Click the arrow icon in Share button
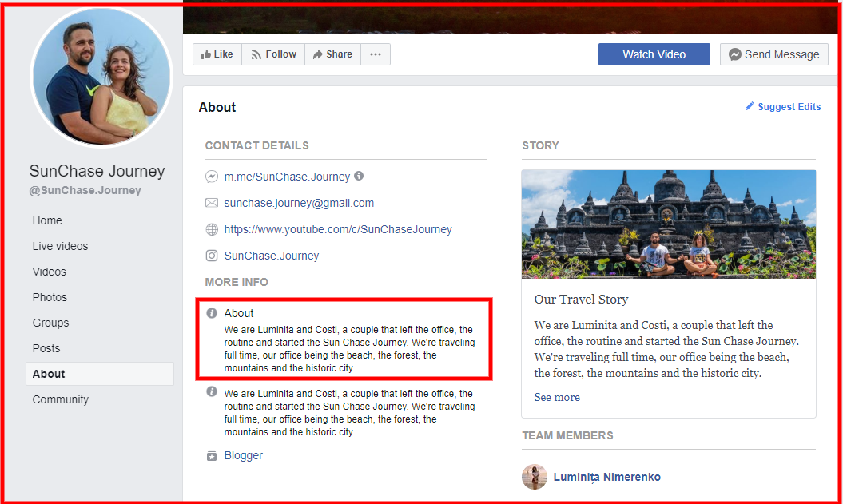The width and height of the screenshot is (843, 504). [x=318, y=54]
